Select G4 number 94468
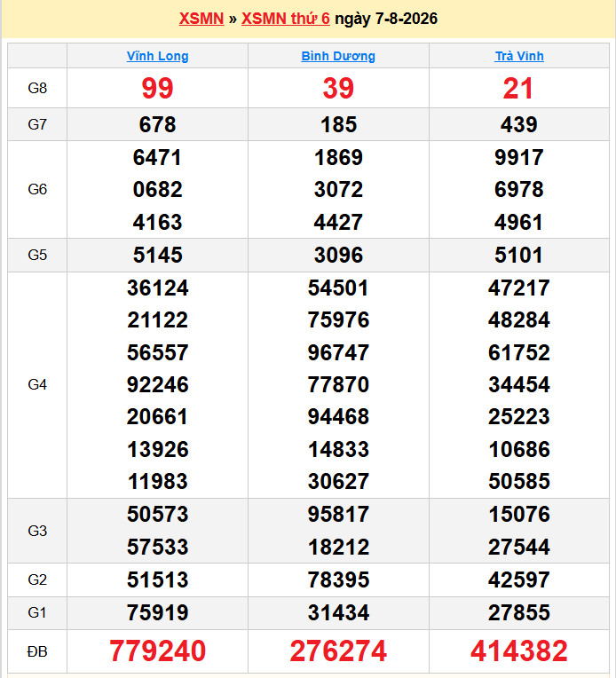The image size is (616, 678). pyautogui.click(x=338, y=417)
